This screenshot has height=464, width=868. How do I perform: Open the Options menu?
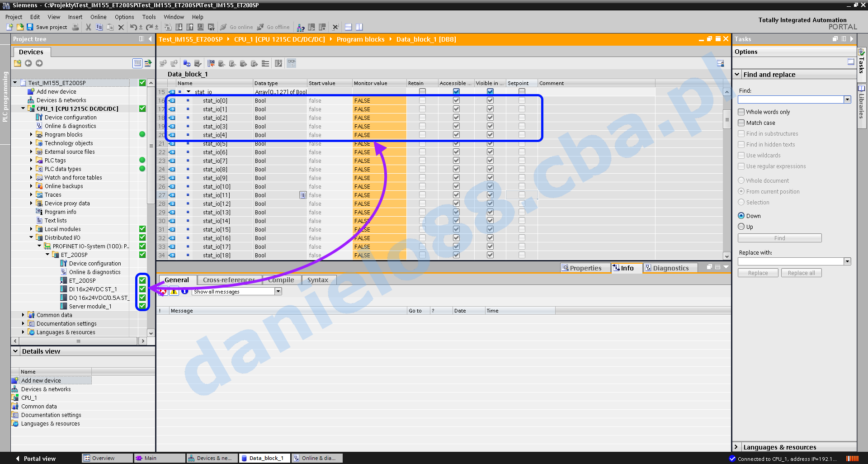pyautogui.click(x=124, y=17)
